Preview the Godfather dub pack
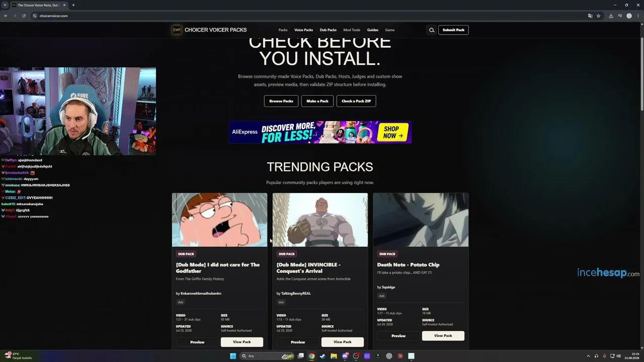Image resolution: width=644 pixels, height=362 pixels. 197,342
